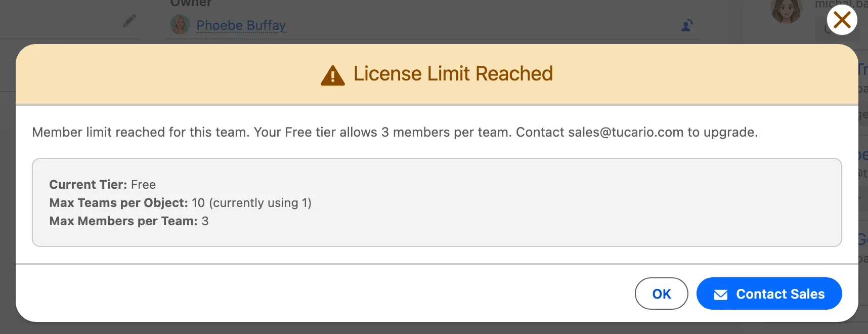
Task: Click Phoebe Buffay's avatar thumbnail
Action: [x=180, y=24]
